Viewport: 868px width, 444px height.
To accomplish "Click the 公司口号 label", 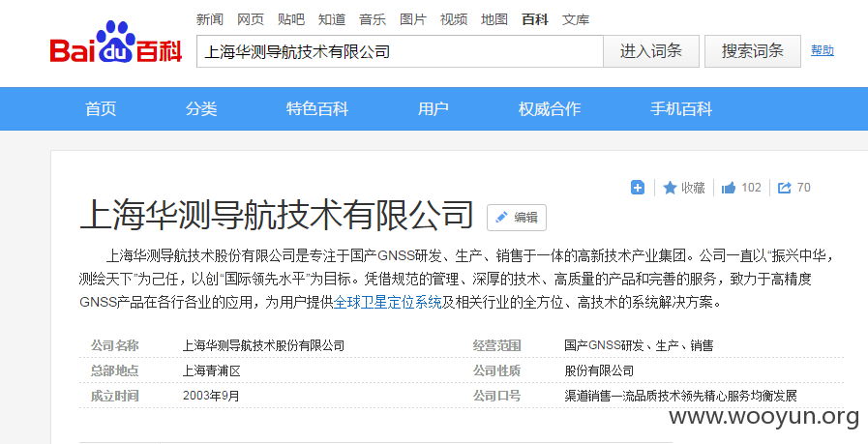I will coord(496,396).
